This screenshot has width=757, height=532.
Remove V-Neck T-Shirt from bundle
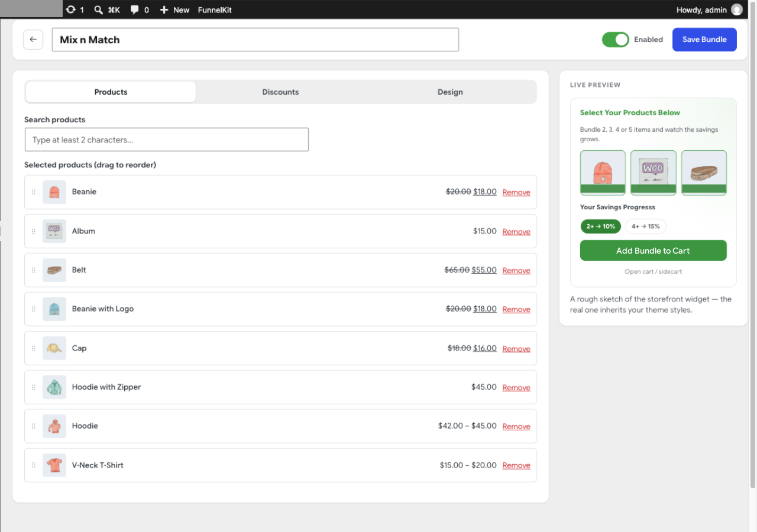516,466
